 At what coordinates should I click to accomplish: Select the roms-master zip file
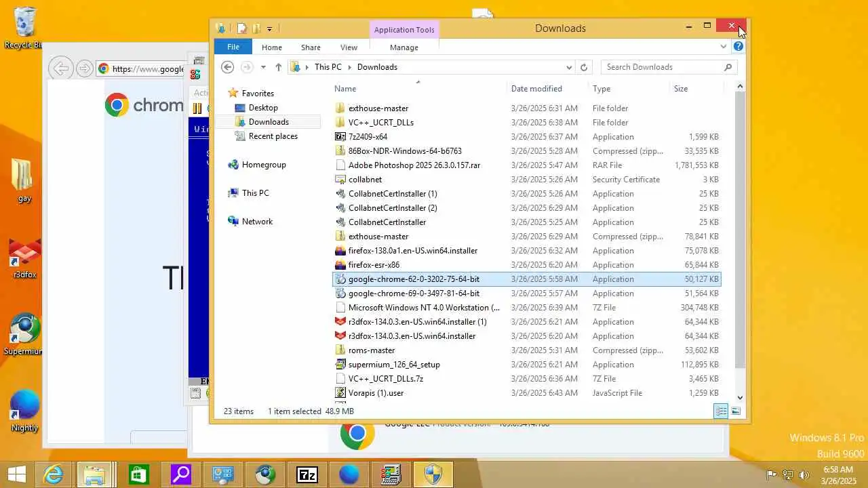click(526, 350)
